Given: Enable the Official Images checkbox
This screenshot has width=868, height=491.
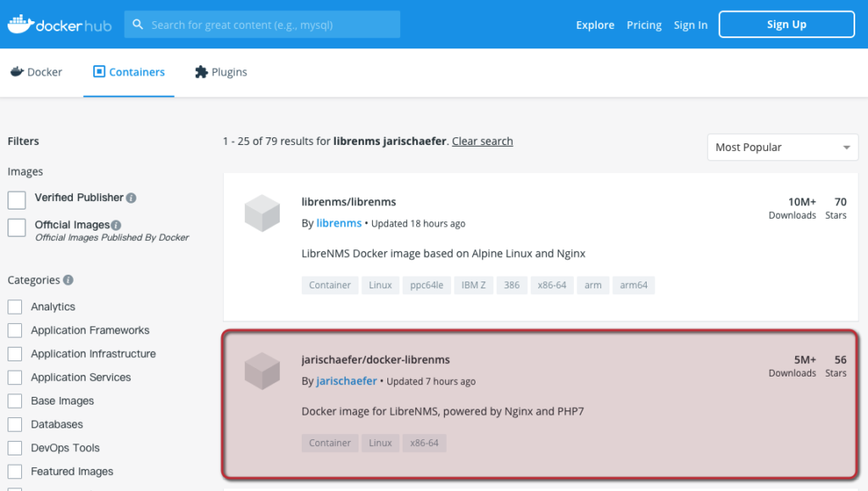Looking at the screenshot, I should click(x=17, y=227).
